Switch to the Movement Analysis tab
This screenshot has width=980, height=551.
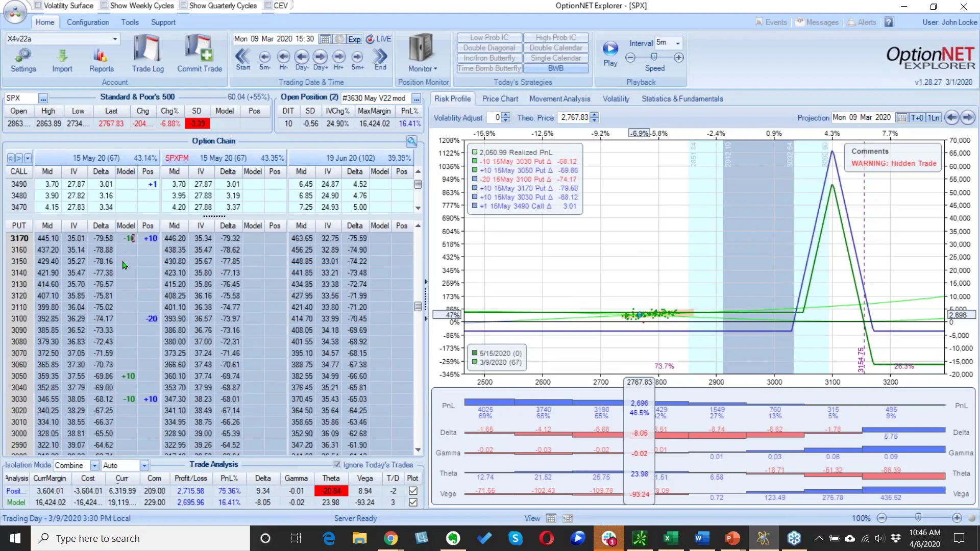point(559,99)
